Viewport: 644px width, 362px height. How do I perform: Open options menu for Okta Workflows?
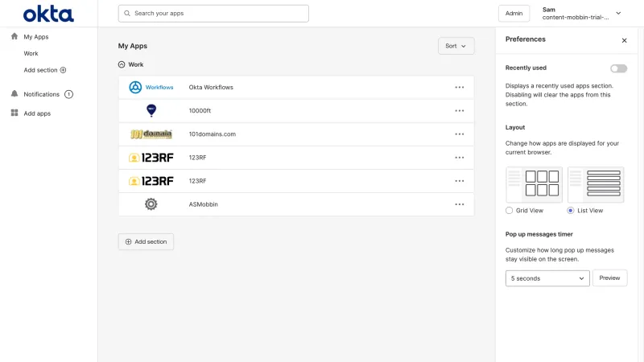459,88
